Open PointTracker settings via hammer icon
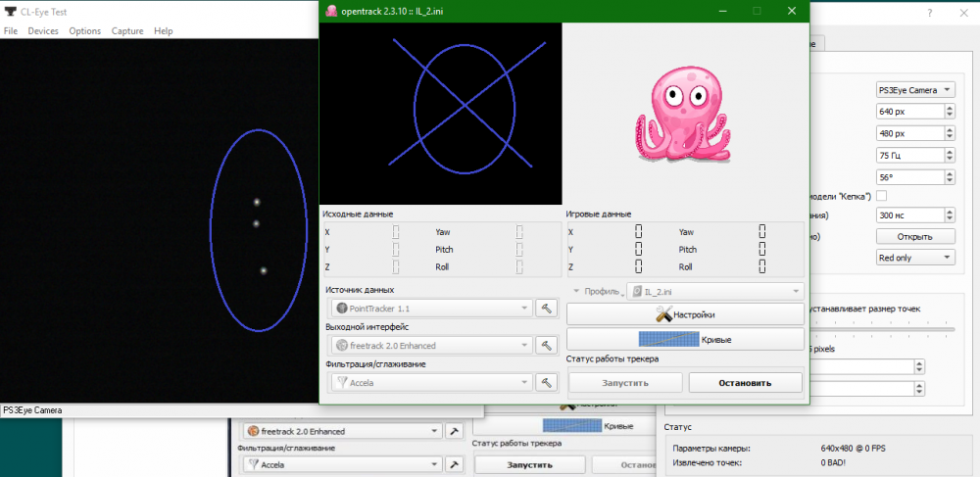 [x=548, y=309]
